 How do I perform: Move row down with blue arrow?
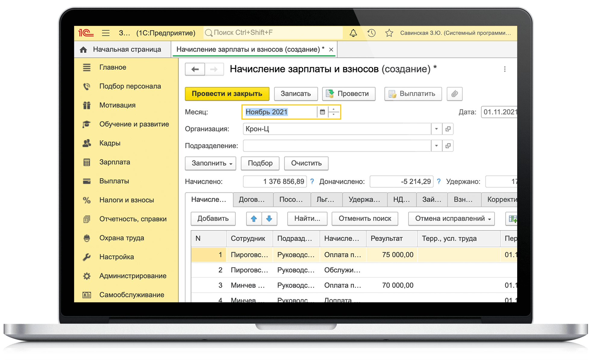(269, 219)
